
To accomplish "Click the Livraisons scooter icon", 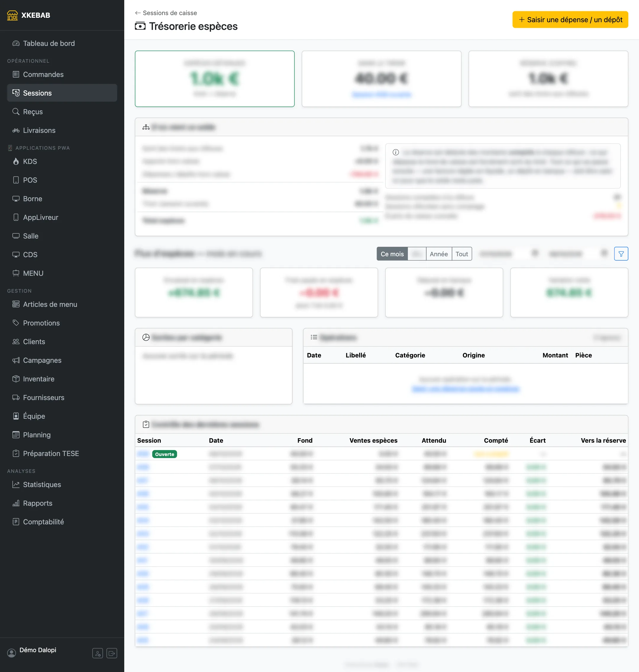I will 16,130.
